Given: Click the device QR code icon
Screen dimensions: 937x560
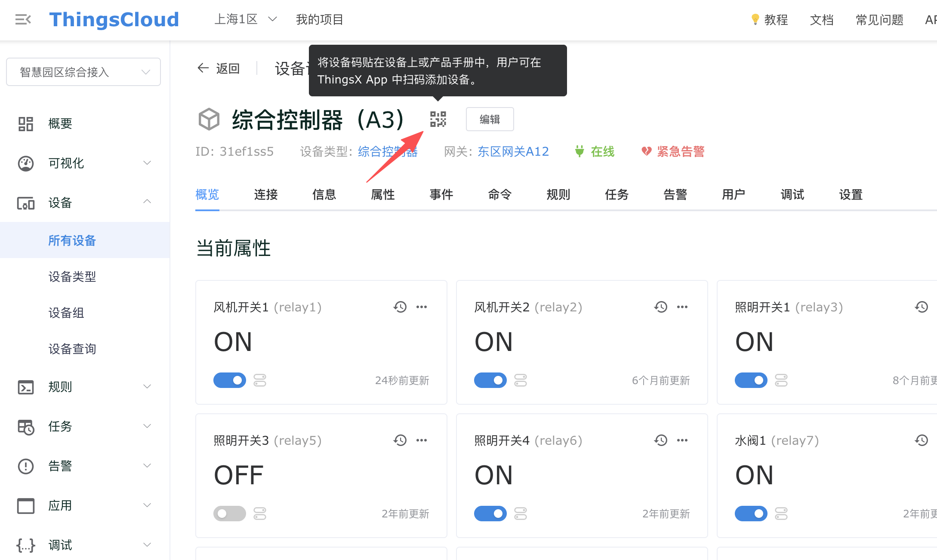Looking at the screenshot, I should pyautogui.click(x=438, y=119).
